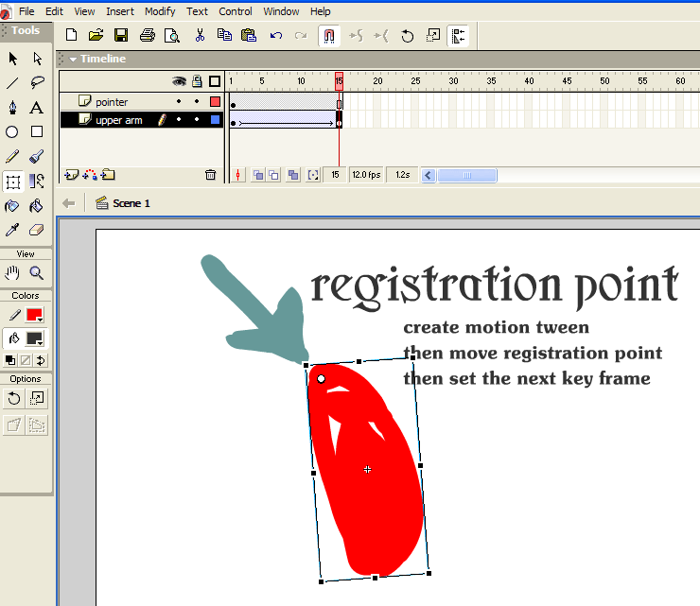
Task: Collapse the Timeline panel arrow
Action: pyautogui.click(x=72, y=59)
